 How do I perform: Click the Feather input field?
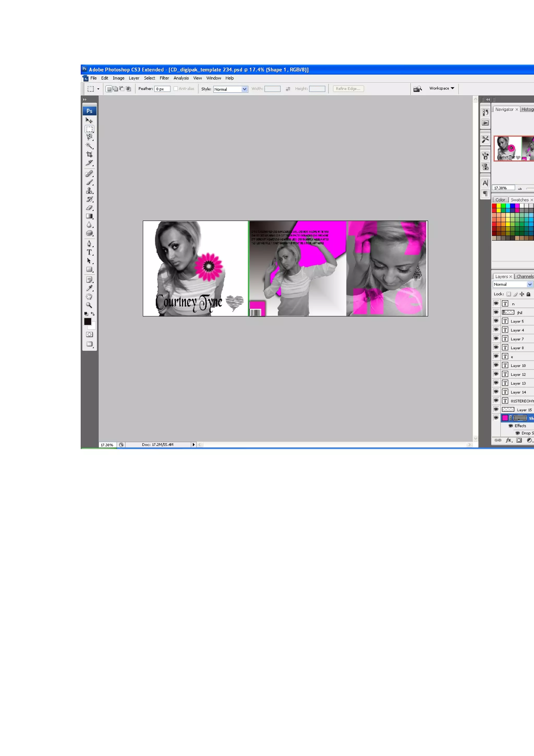tap(162, 89)
